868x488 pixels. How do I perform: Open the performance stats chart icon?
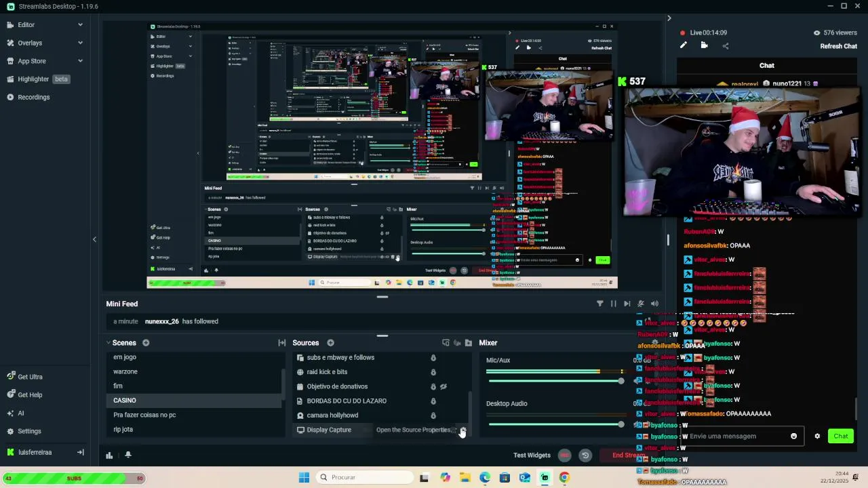(x=109, y=455)
